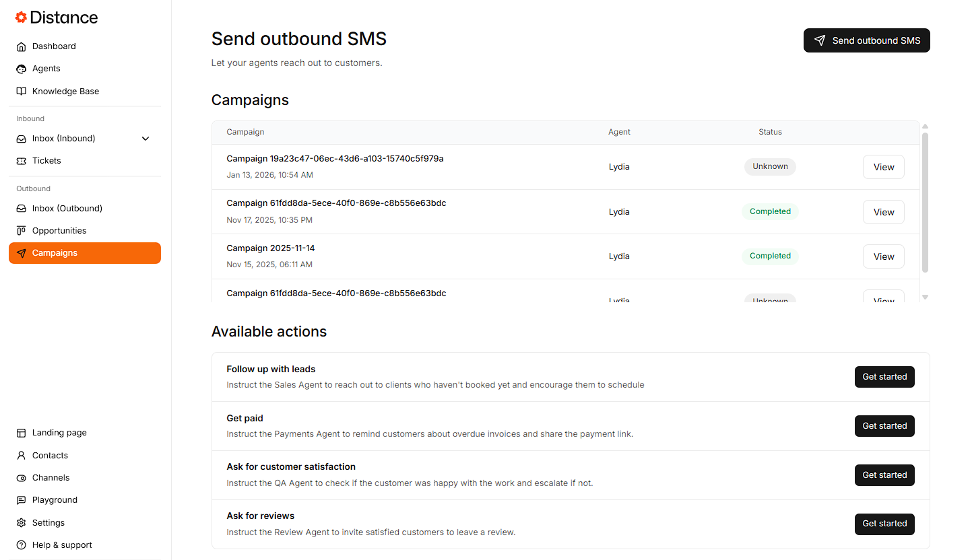Image resolution: width=970 pixels, height=560 pixels.
Task: Open Opportunities via its kanban icon
Action: pyautogui.click(x=22, y=231)
